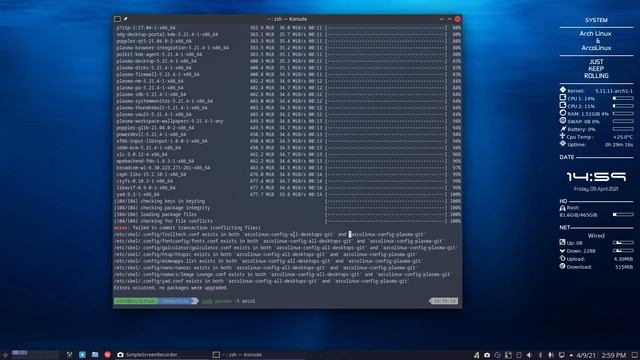Click the green network tray icon
Image resolution: width=640 pixels, height=360 pixels.
(476, 355)
